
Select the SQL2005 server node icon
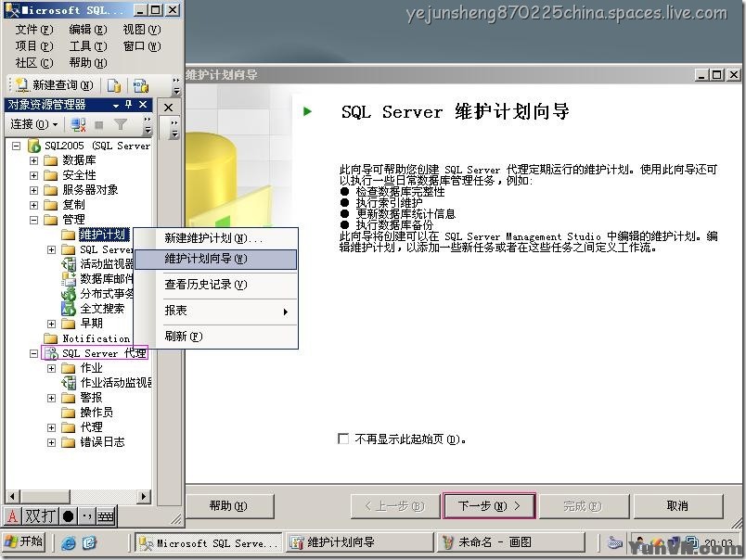pyautogui.click(x=33, y=146)
